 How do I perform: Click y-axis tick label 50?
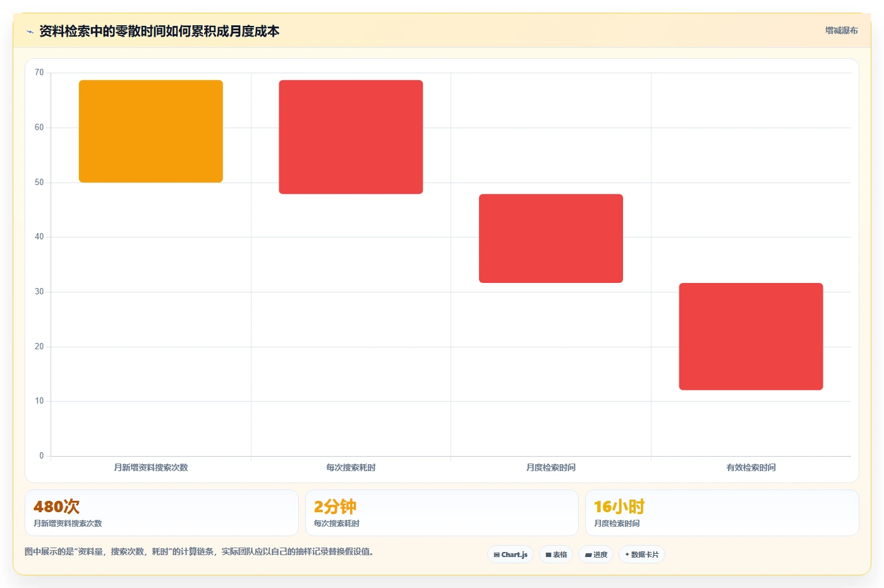[x=39, y=183]
